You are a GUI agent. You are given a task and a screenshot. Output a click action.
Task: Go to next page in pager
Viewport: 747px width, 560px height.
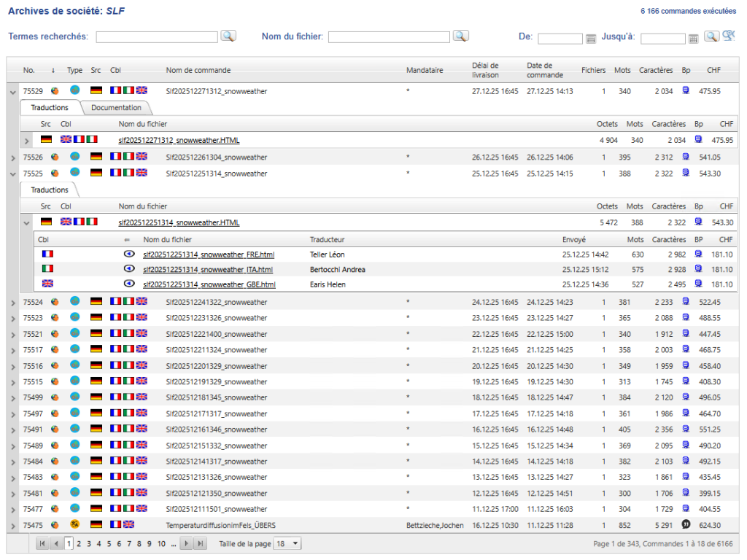point(187,543)
